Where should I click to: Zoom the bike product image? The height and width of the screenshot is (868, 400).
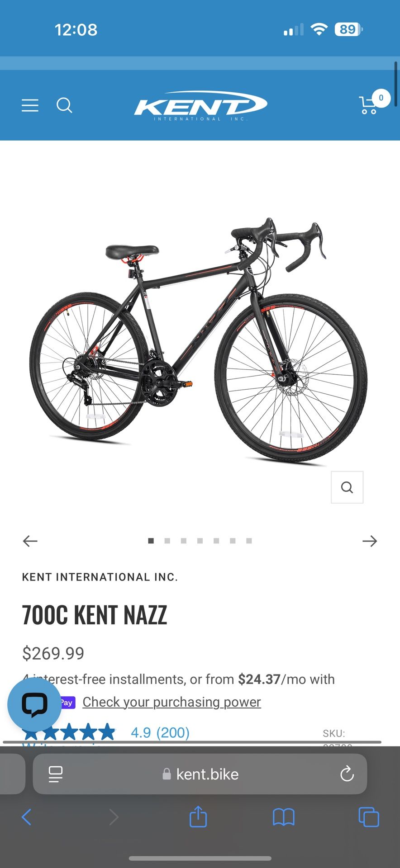[x=347, y=487]
